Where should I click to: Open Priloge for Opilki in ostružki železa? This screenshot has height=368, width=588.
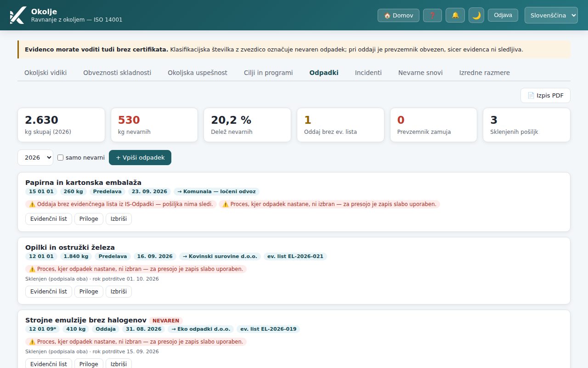pos(89,292)
